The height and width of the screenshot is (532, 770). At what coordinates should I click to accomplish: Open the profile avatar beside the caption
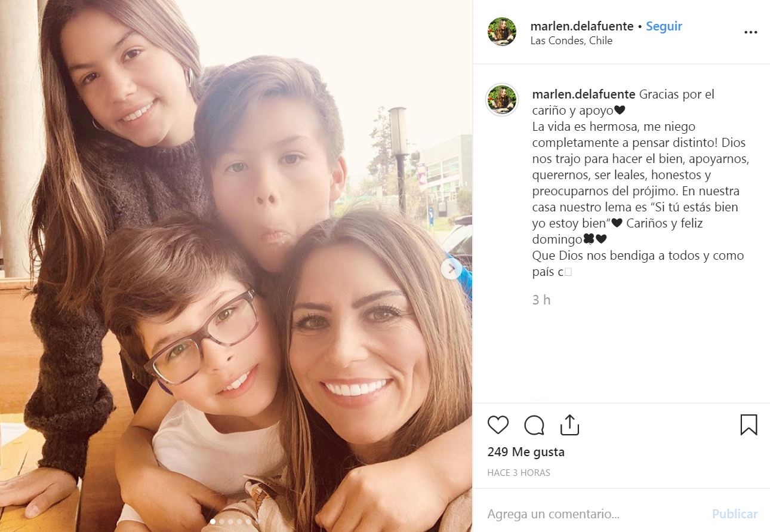(x=501, y=99)
